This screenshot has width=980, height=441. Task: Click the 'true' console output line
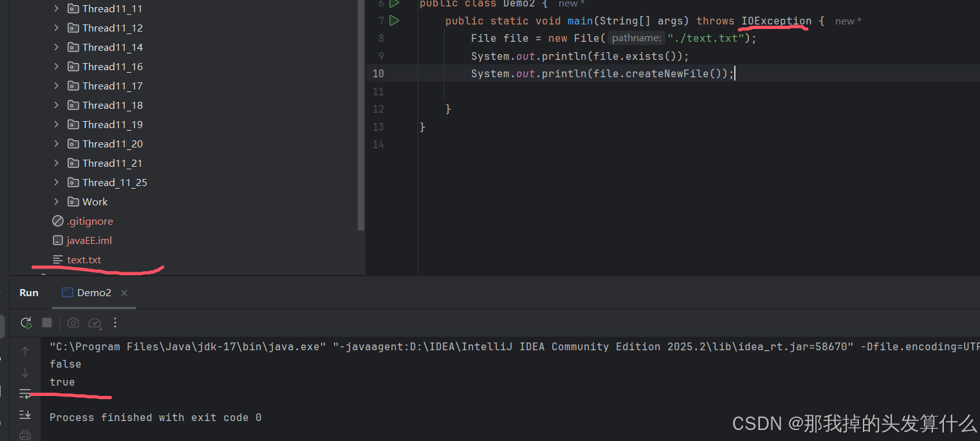[x=62, y=382]
